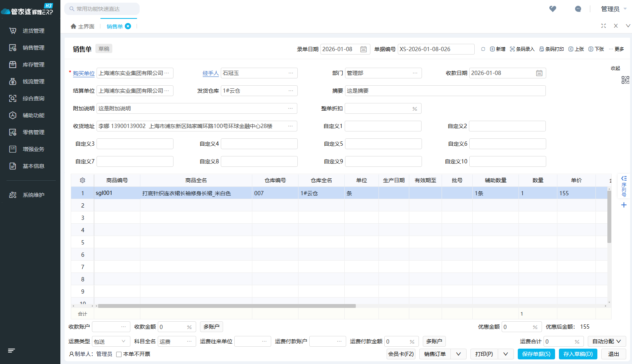Click the 序列号 panel toggle at the right
The height and width of the screenshot is (364, 632).
(624, 186)
